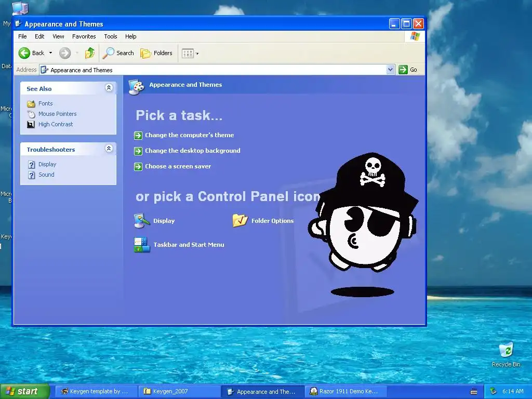Click the Sound troubleshooter help icon
The height and width of the screenshot is (399, 532).
pyautogui.click(x=31, y=175)
